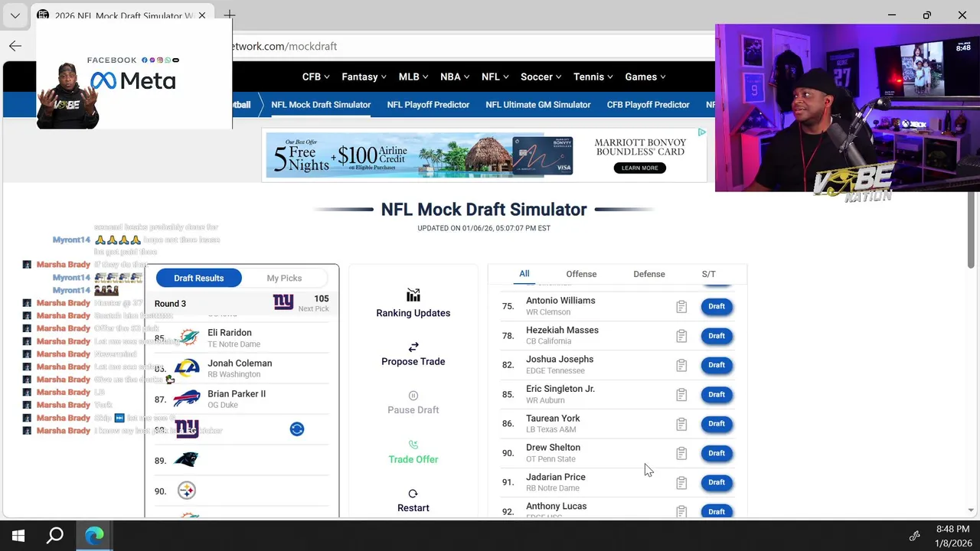The image size is (980, 551).
Task: Click the Restart circular arrow icon
Action: [413, 494]
